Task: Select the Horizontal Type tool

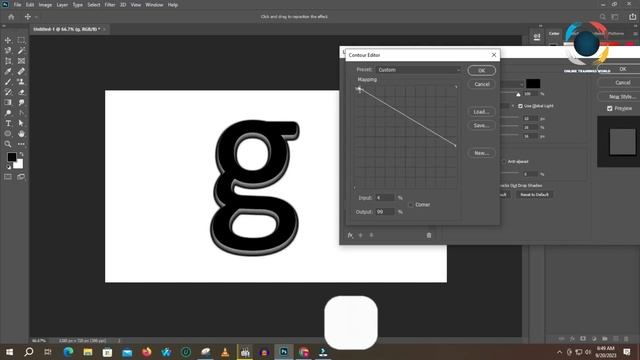Action: click(x=8, y=123)
